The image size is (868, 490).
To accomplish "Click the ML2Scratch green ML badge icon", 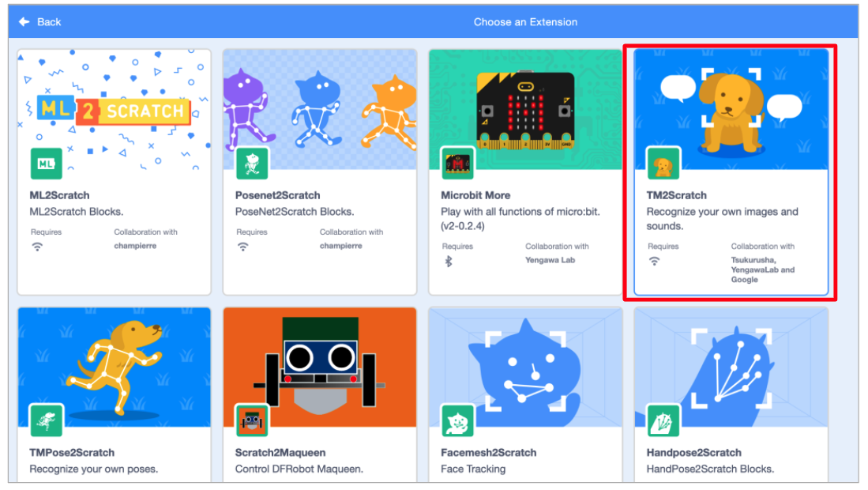I will [x=47, y=164].
